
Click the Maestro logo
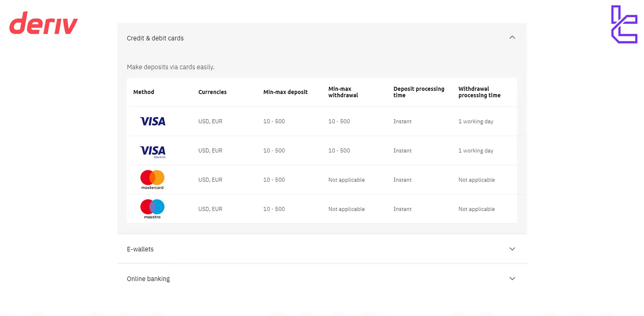coord(152,209)
